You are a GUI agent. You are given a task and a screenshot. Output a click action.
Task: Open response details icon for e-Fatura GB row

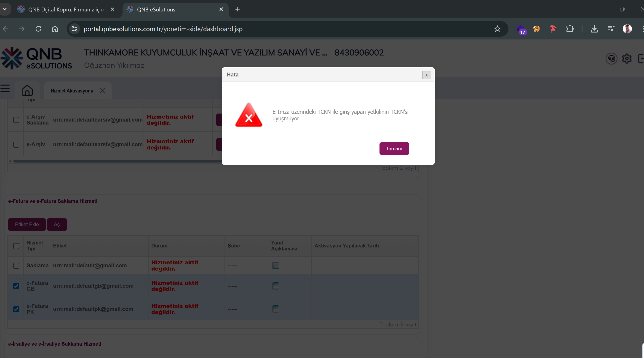click(x=275, y=286)
